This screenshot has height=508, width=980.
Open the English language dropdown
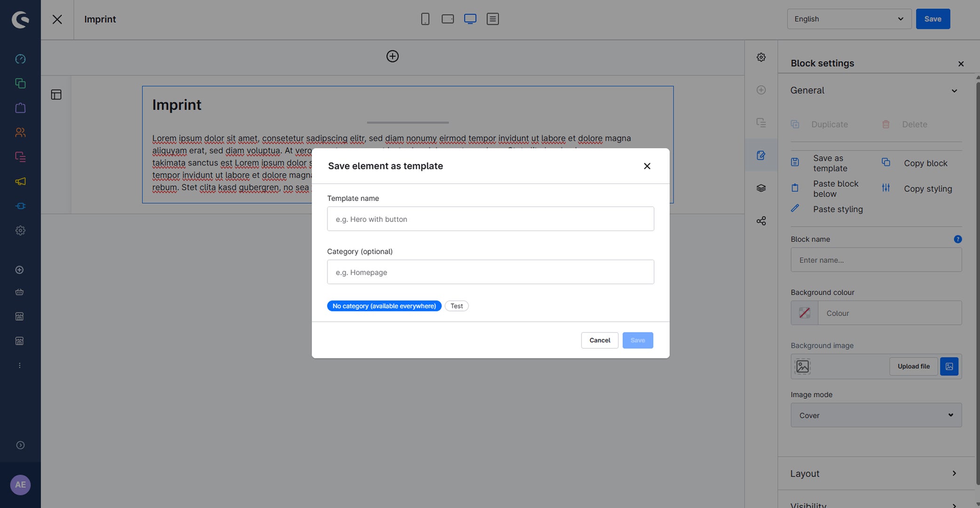[849, 19]
